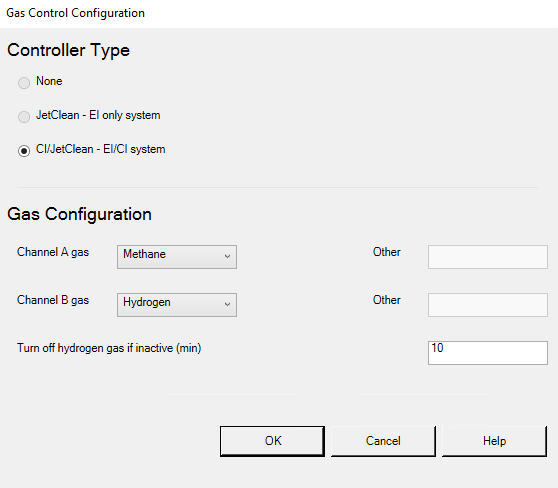Expand the chevron arrow beside Methane
Image resolution: width=558 pixels, height=488 pixels.
[227, 256]
